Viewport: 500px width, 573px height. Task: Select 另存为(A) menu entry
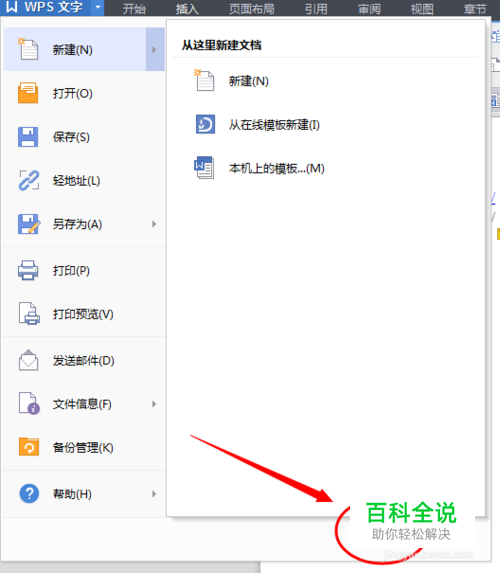coord(84,224)
